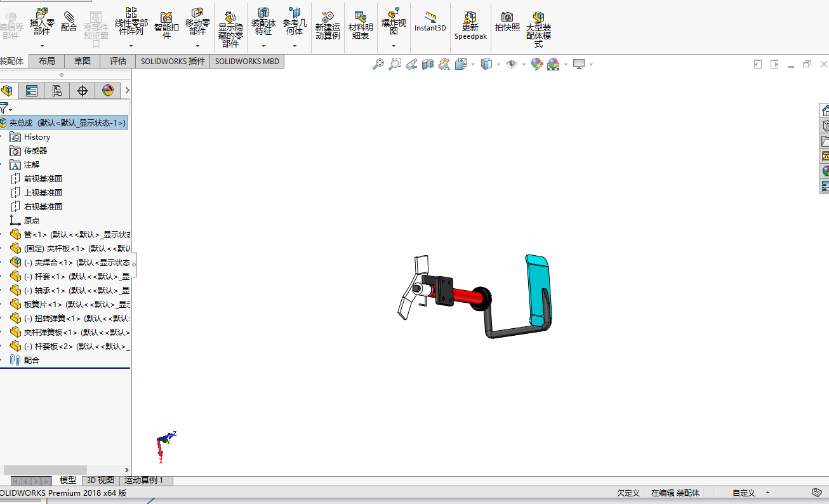829x504 pixels.
Task: Open the Apply Scene icon
Action: click(x=554, y=64)
